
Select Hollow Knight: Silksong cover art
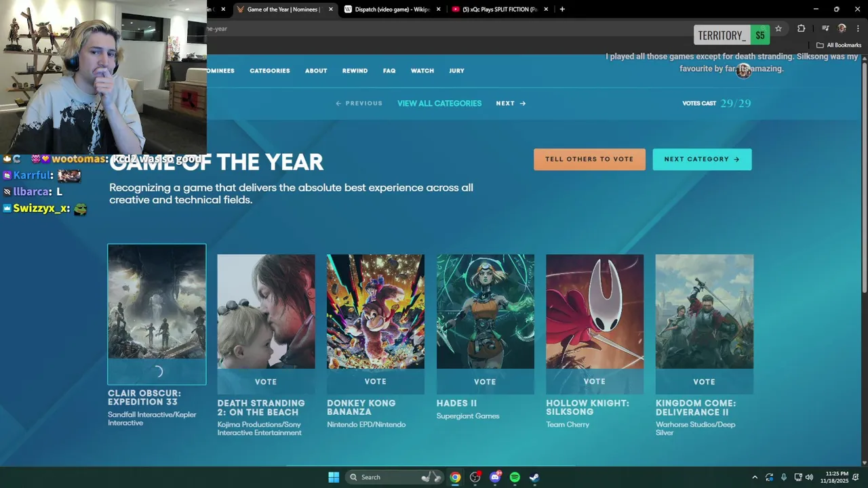(595, 312)
